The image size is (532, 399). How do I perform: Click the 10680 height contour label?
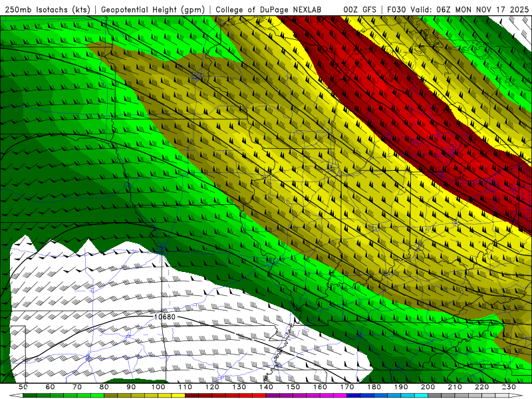(x=165, y=317)
